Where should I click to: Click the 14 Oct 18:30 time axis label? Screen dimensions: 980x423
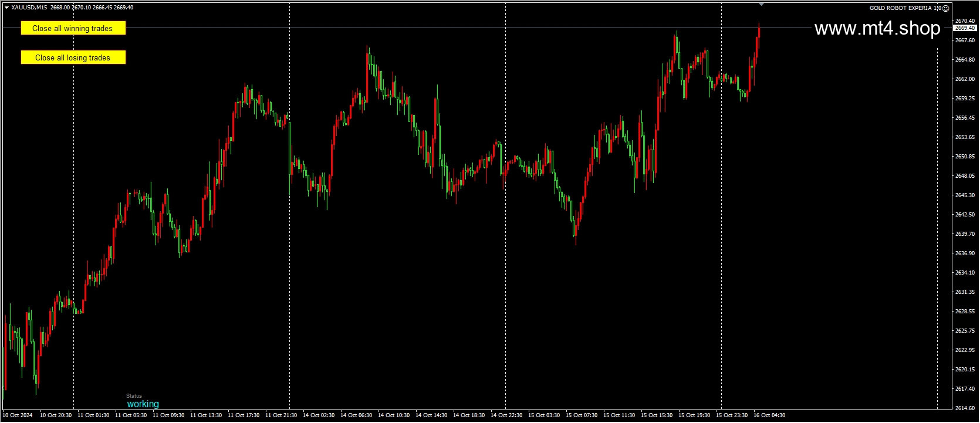(469, 415)
